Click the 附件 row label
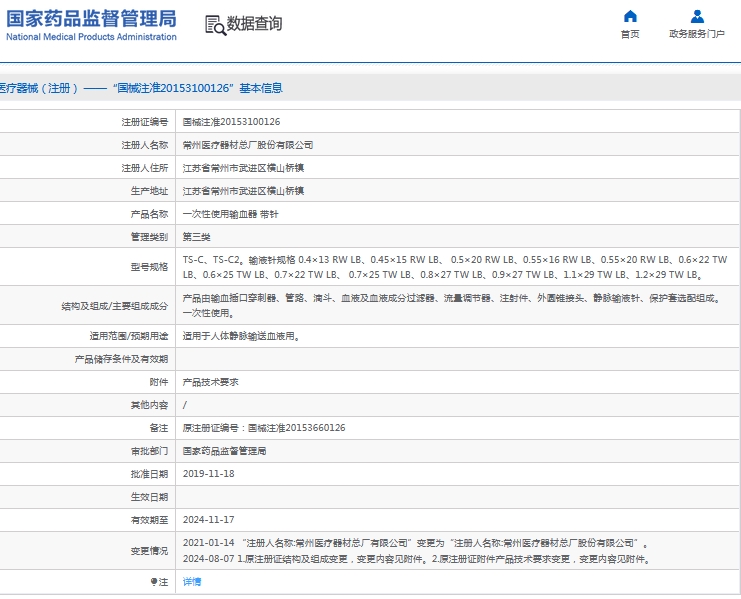The width and height of the screenshot is (741, 599). point(159,382)
